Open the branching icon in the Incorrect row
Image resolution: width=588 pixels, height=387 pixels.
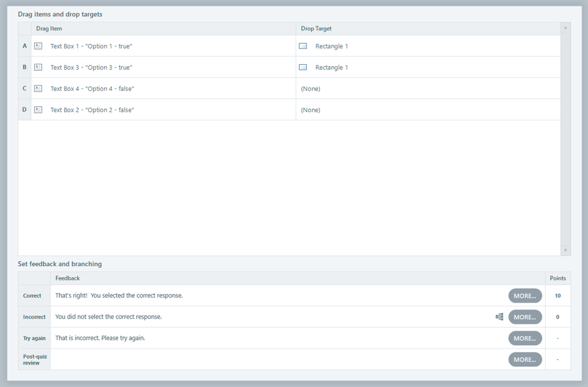(500, 317)
